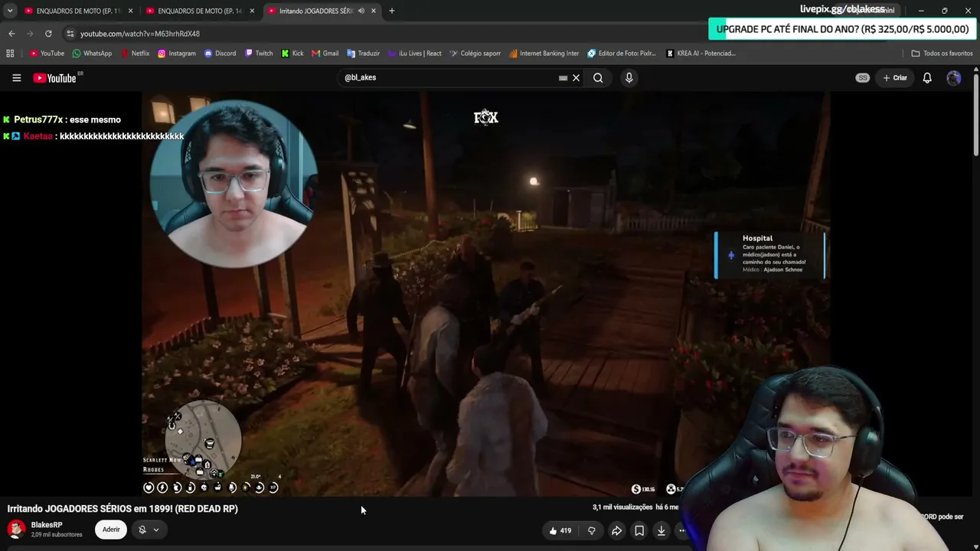
Task: Open the WhatsApp bookmark
Action: click(92, 54)
